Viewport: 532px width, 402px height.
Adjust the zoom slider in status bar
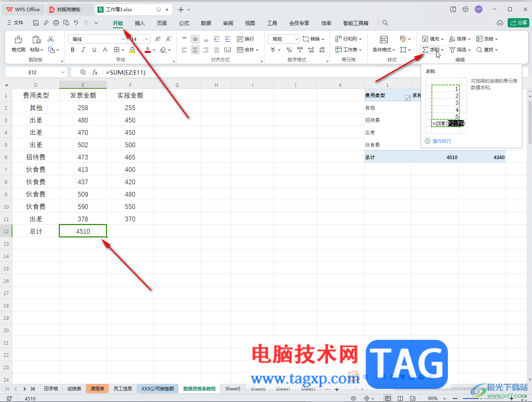[x=481, y=399]
